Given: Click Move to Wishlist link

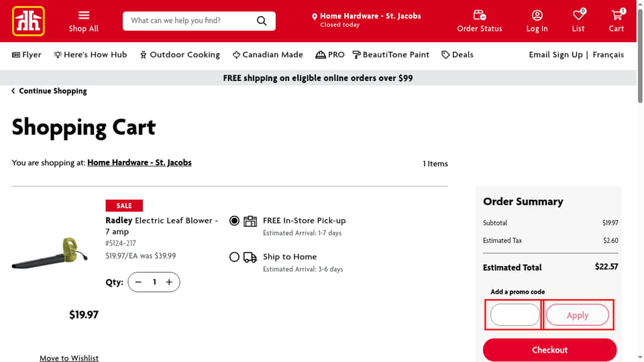Looking at the screenshot, I should (x=69, y=358).
